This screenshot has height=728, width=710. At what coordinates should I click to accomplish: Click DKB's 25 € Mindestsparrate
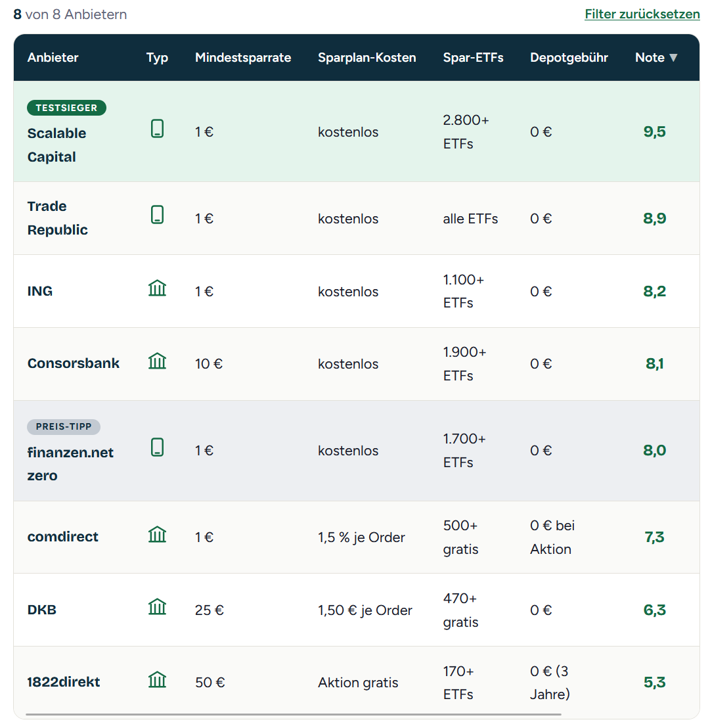tap(210, 610)
